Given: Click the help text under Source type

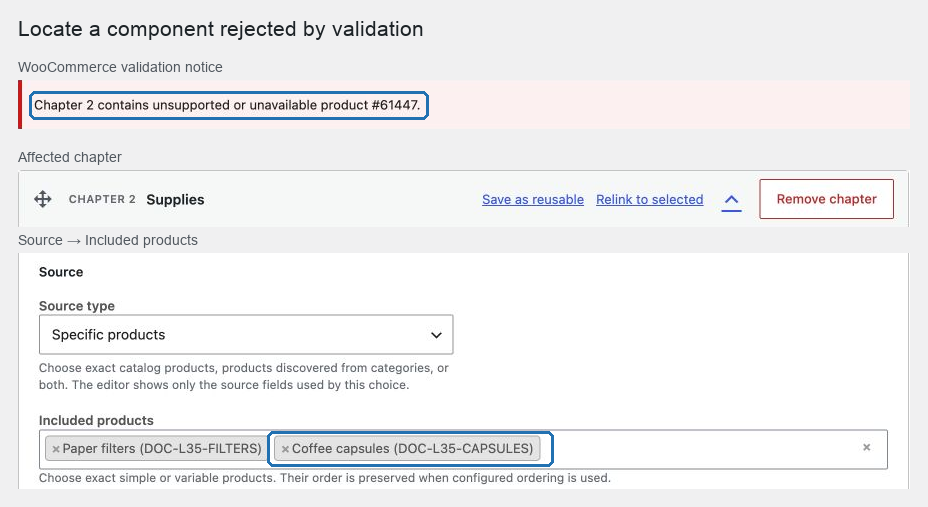Looking at the screenshot, I should click(x=244, y=376).
